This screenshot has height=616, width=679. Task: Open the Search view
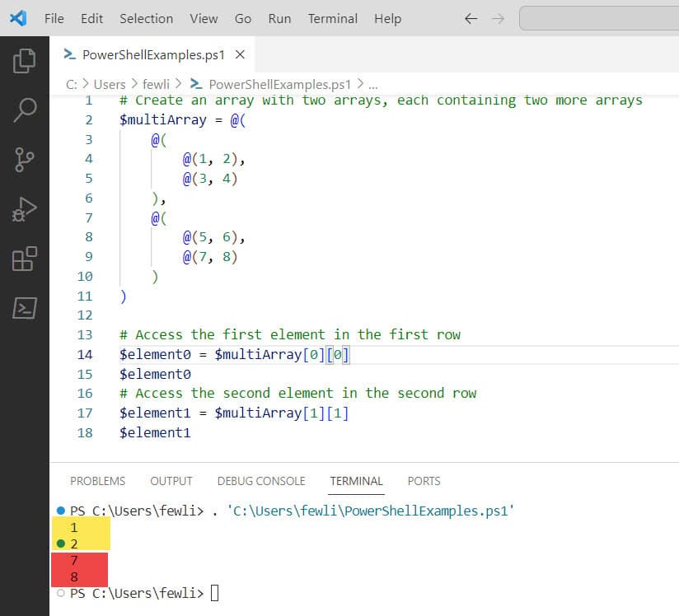tap(25, 109)
